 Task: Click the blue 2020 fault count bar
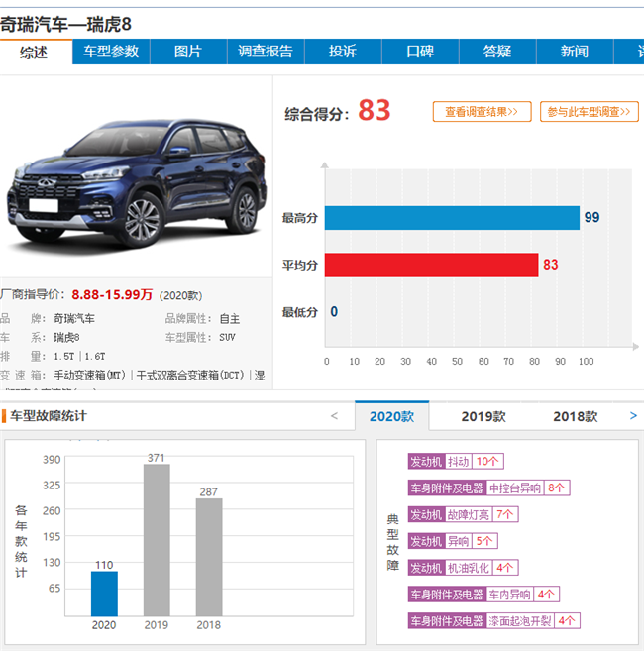(104, 594)
